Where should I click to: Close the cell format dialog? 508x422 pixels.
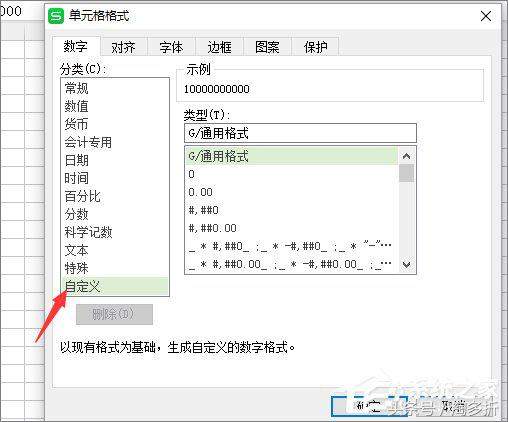486,16
